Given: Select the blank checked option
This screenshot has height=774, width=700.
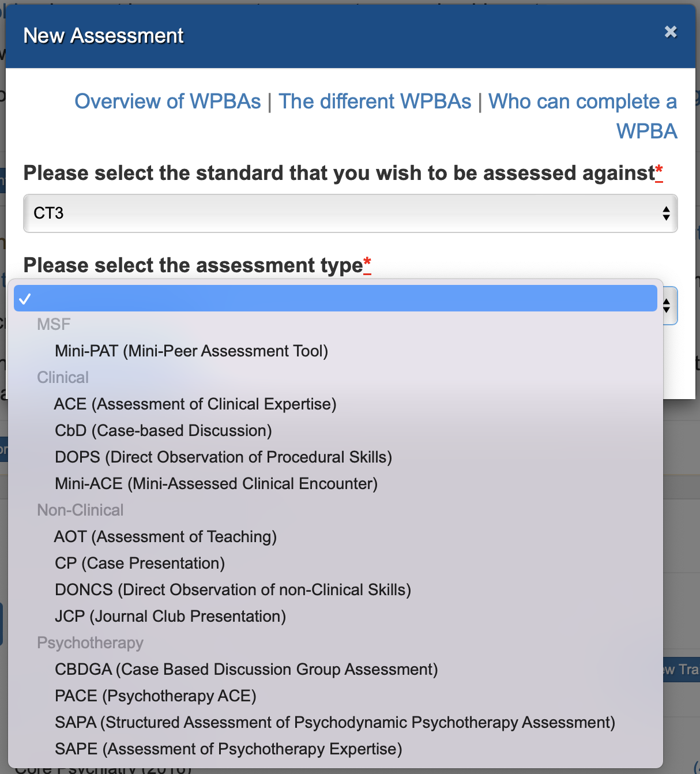Looking at the screenshot, I should click(x=335, y=299).
